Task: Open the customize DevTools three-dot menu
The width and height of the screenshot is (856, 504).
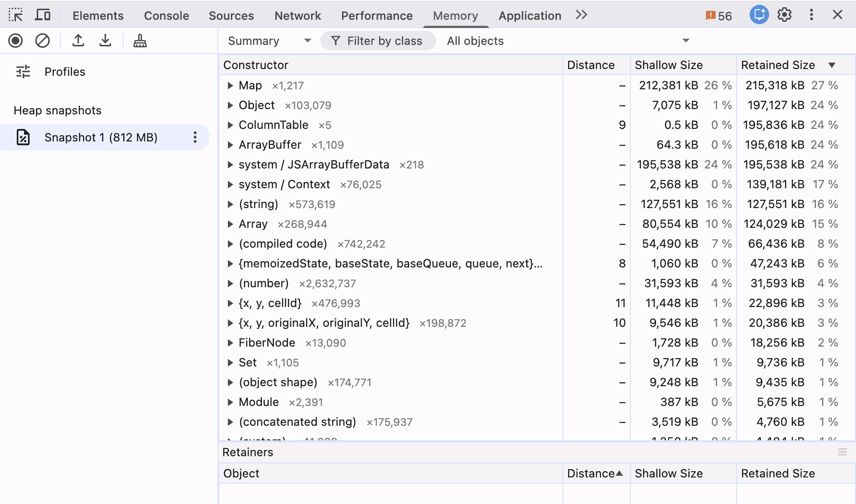Action: point(811,14)
